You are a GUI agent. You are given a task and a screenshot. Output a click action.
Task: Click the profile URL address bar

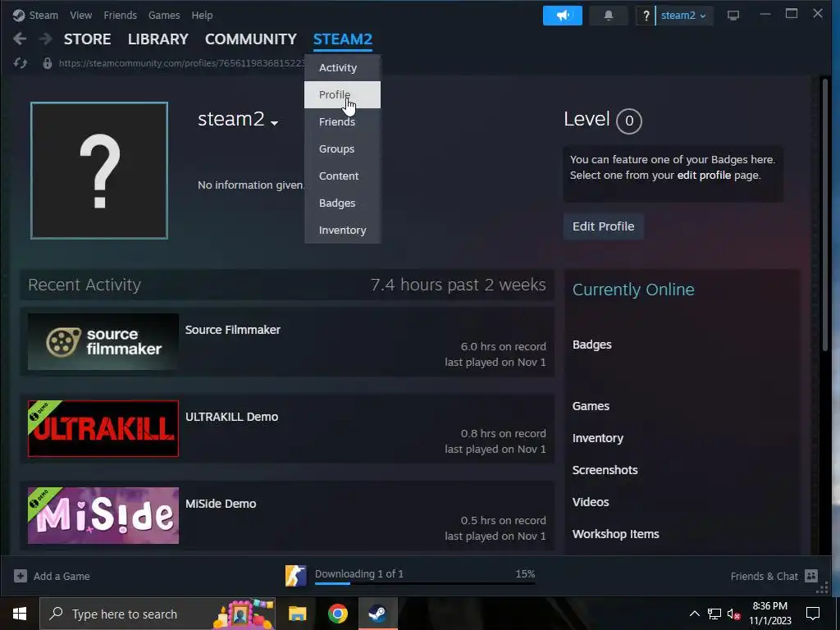[182, 63]
